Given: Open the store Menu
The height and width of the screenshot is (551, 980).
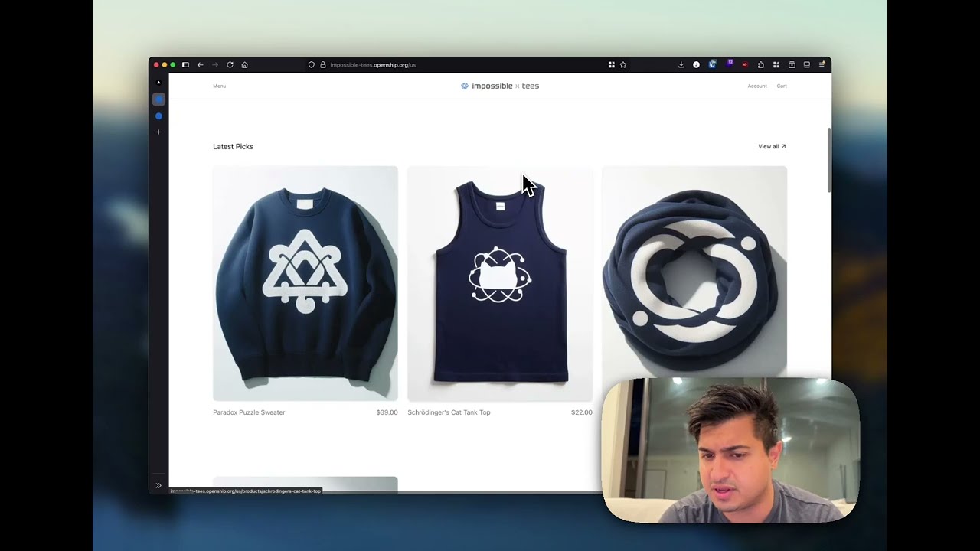Looking at the screenshot, I should 219,86.
